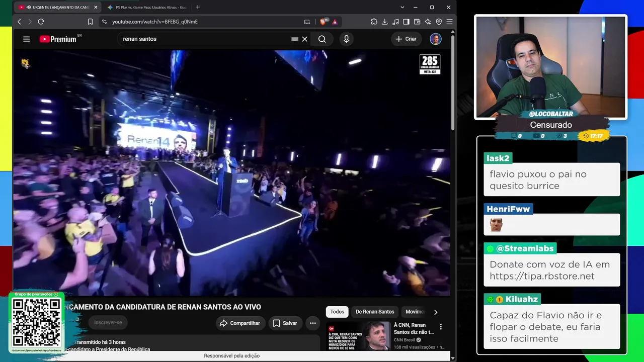Open the browser main menu
This screenshot has height=362, width=644.
[449, 22]
